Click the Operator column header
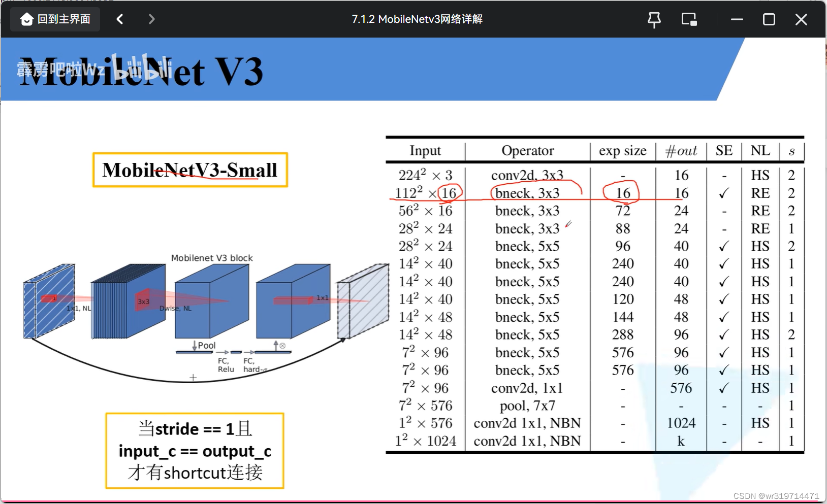Screen dimensions: 827x504 pos(527,151)
